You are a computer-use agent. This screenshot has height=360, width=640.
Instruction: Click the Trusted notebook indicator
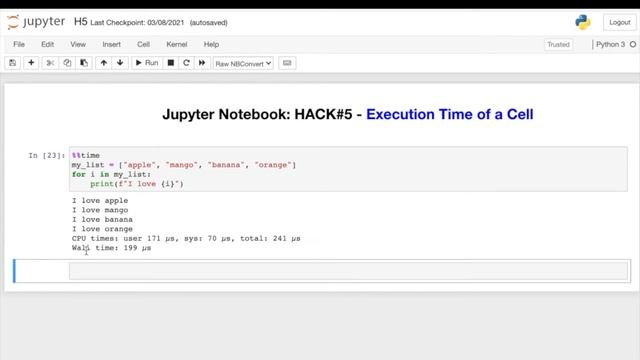click(x=558, y=44)
